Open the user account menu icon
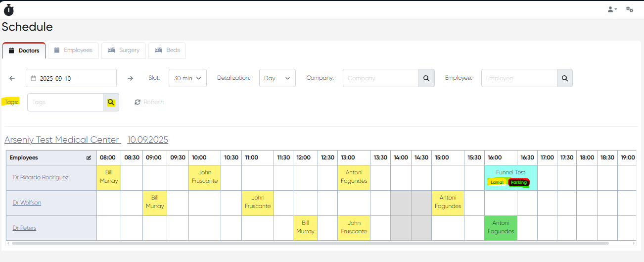644x262 pixels. 612,9
